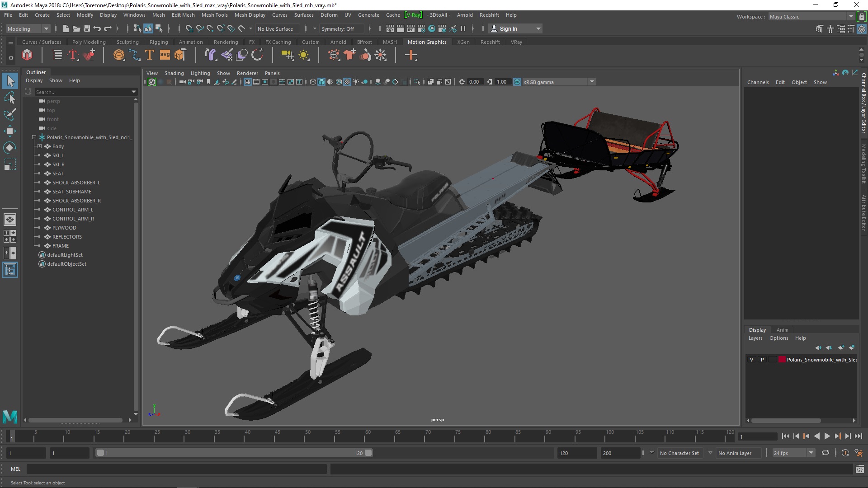Switch to the Anim tab in layer editor
The image size is (868, 488).
(x=782, y=330)
